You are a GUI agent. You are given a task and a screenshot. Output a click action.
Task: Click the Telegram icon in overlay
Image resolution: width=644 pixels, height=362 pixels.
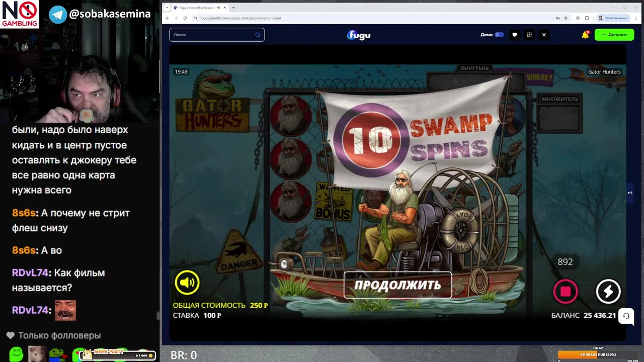(58, 15)
